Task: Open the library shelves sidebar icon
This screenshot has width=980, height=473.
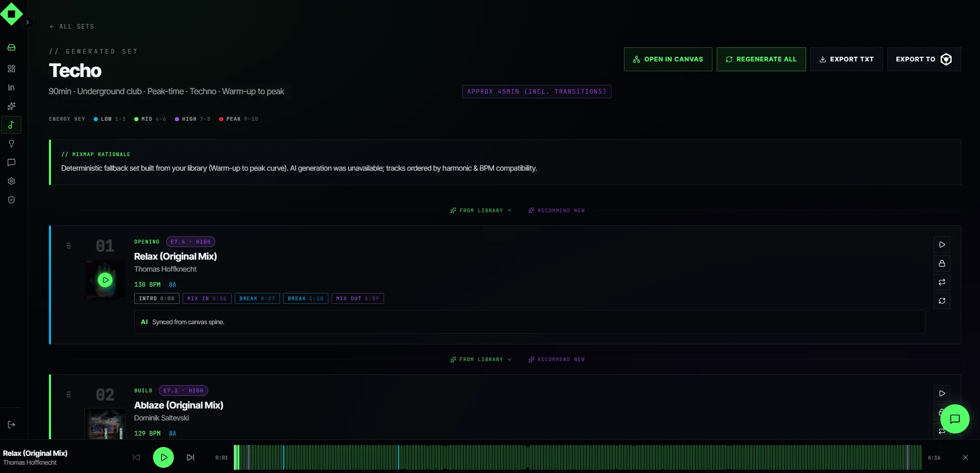Action: [11, 87]
